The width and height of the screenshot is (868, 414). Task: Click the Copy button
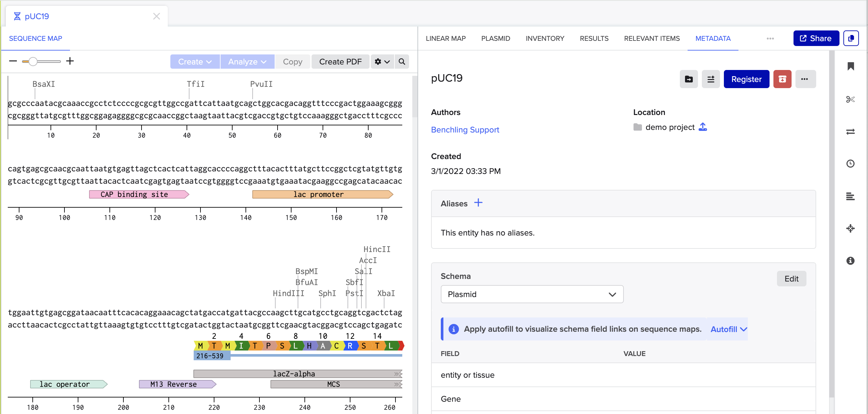(x=292, y=62)
